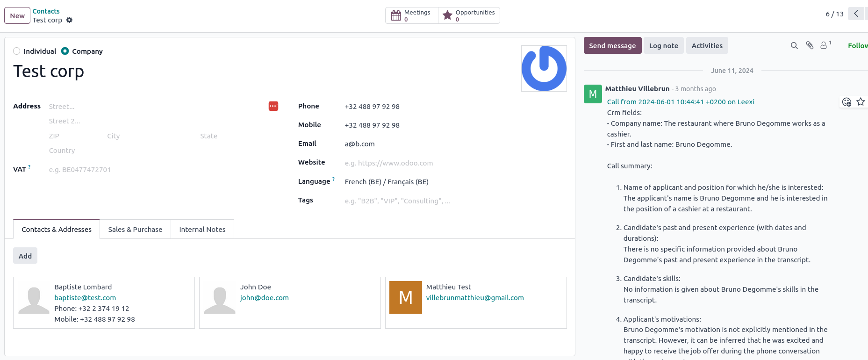Open the Language dropdown field
Screen dimensions: 868x360
click(455, 182)
